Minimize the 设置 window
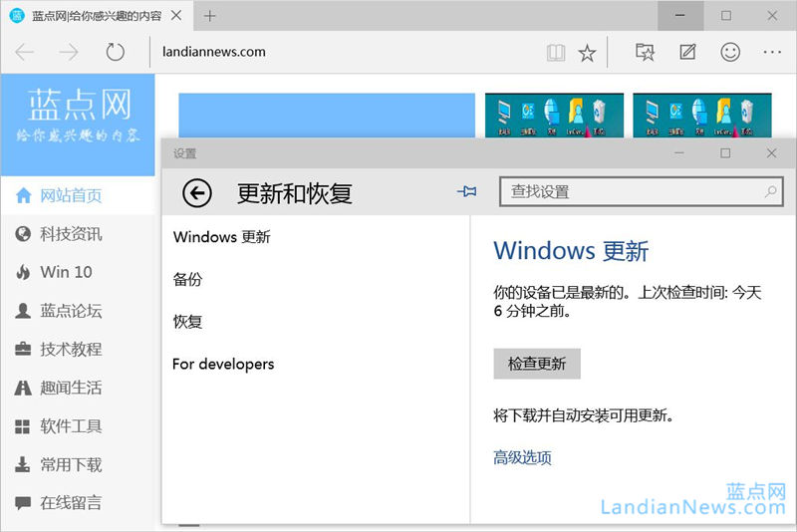Image resolution: width=797 pixels, height=532 pixels. (679, 153)
